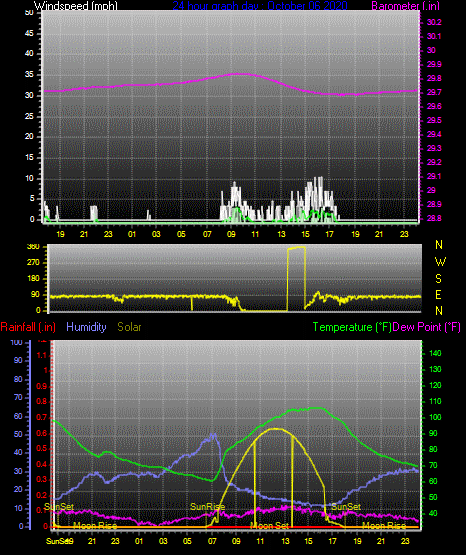Click the 140 temperature scale value
Screen dimensions: 466x555
coord(435,353)
